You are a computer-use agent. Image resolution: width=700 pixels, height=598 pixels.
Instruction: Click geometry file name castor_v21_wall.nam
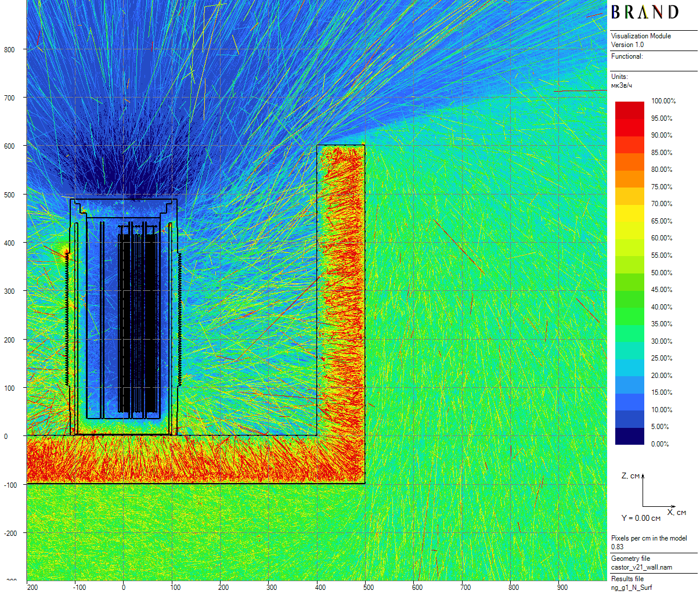(641, 567)
